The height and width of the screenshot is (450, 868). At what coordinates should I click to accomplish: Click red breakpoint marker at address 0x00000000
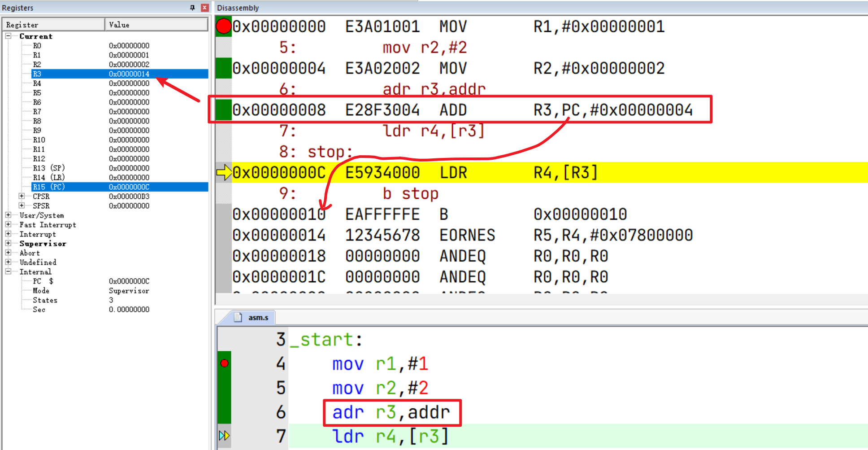223,26
